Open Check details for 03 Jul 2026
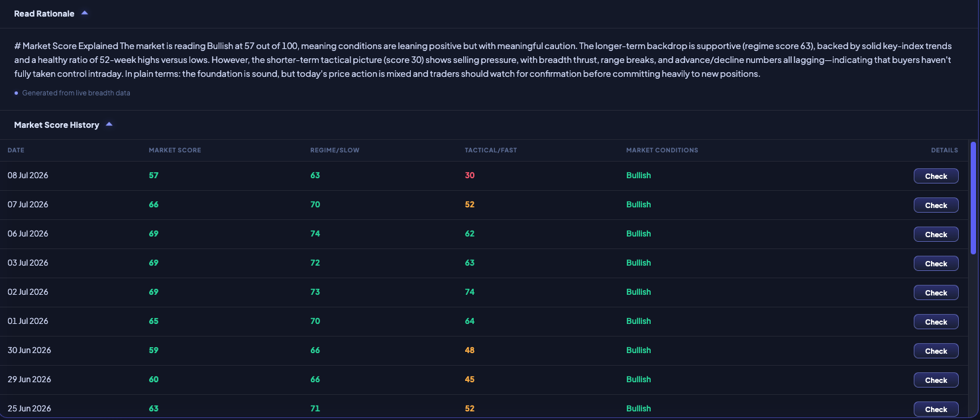This screenshot has height=420, width=980. pyautogui.click(x=936, y=264)
